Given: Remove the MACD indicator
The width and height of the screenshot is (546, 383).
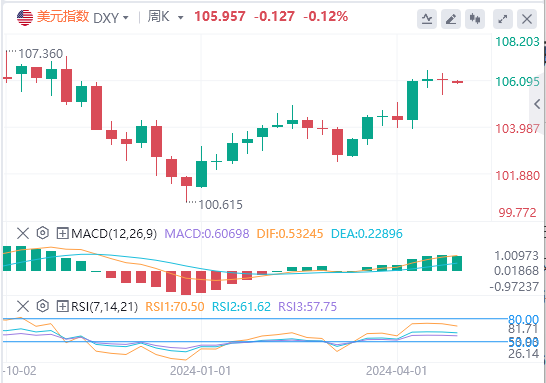Looking at the screenshot, I should (x=23, y=233).
